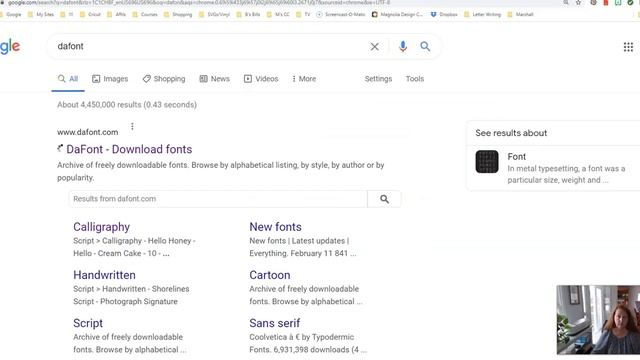Click the Google logo
The image size is (640, 360).
(x=10, y=47)
